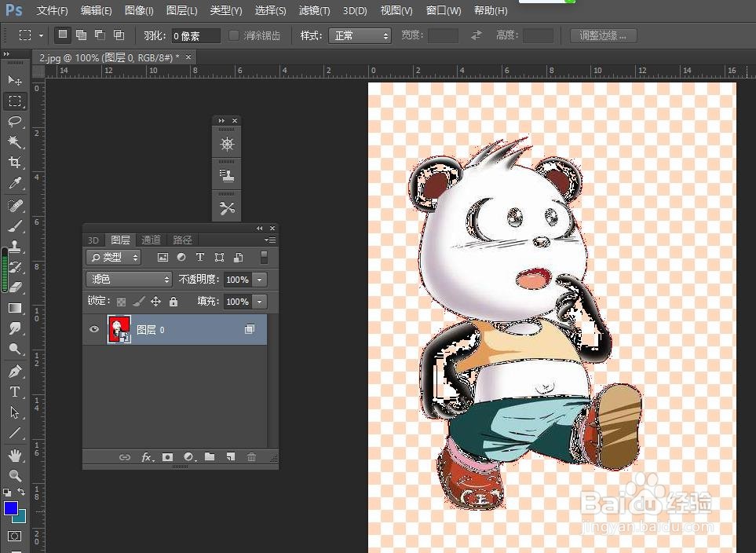The height and width of the screenshot is (553, 756).
Task: Open the 选择(S) menu
Action: tap(271, 10)
